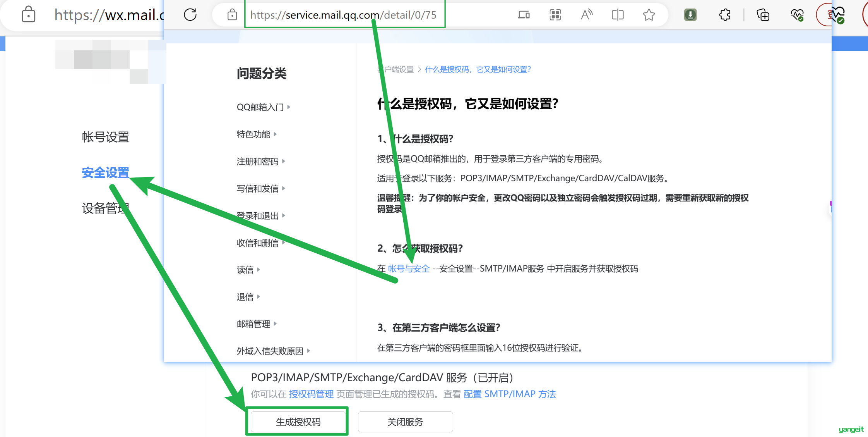Click the line 适用于登录以下服务

click(523, 178)
